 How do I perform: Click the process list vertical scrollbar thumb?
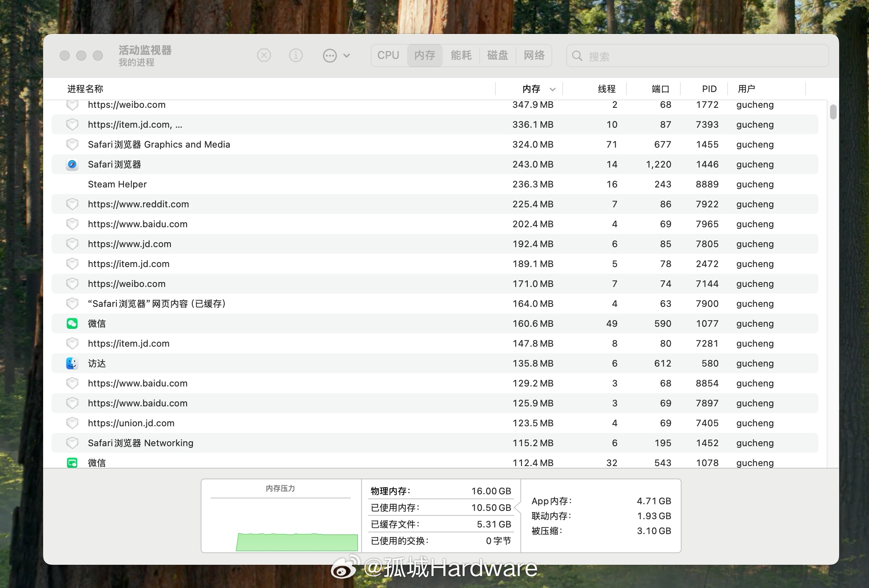(833, 112)
